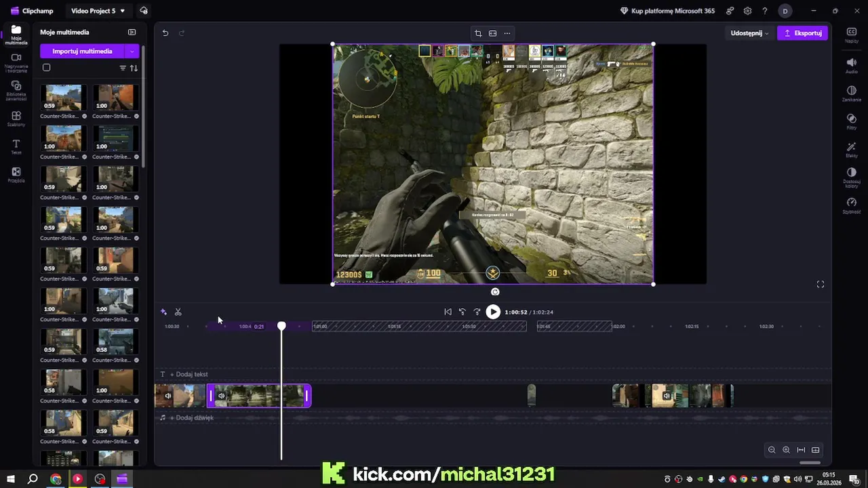The height and width of the screenshot is (488, 868).
Task: Click the timeline playhead handle
Action: pos(281,326)
